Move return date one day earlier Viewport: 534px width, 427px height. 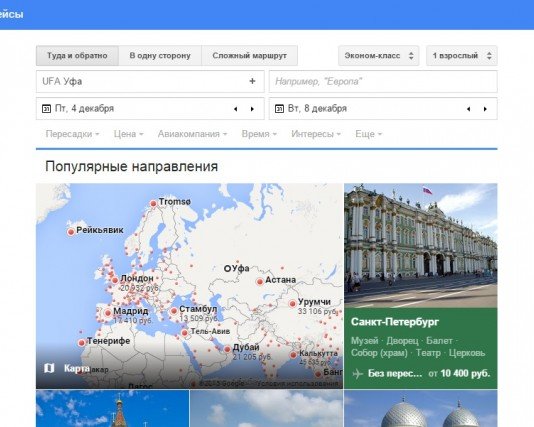click(468, 109)
